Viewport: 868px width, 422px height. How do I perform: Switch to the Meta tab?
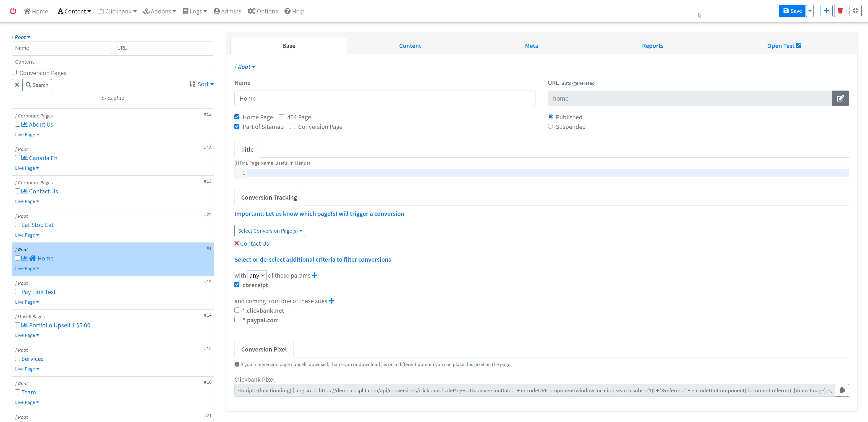(x=531, y=46)
